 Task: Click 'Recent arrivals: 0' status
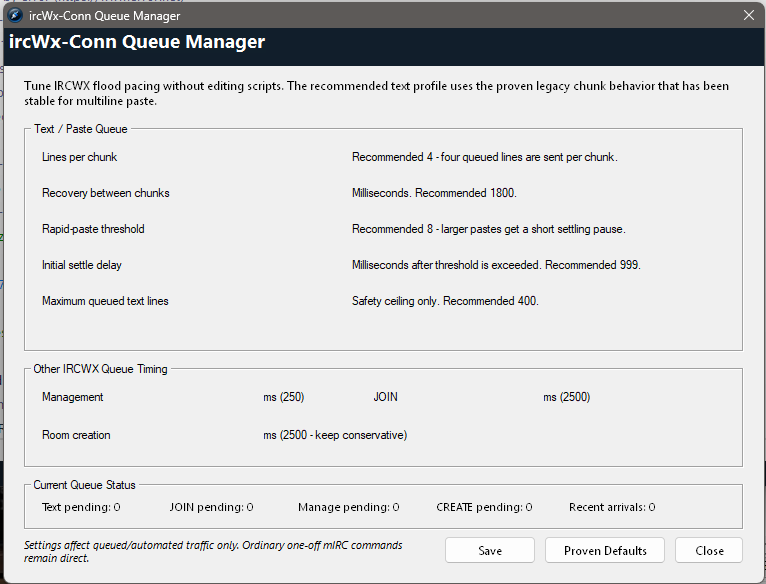click(x=612, y=507)
